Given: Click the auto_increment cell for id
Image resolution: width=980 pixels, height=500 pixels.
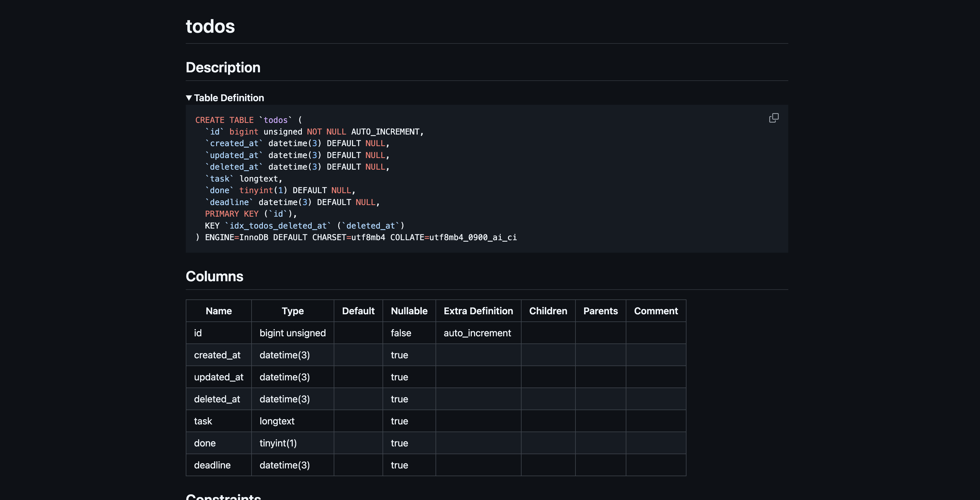Looking at the screenshot, I should tap(477, 333).
